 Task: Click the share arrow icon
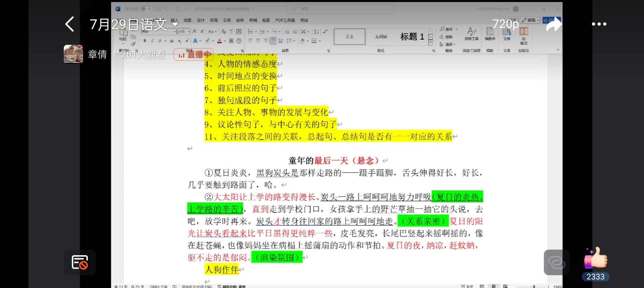(554, 24)
